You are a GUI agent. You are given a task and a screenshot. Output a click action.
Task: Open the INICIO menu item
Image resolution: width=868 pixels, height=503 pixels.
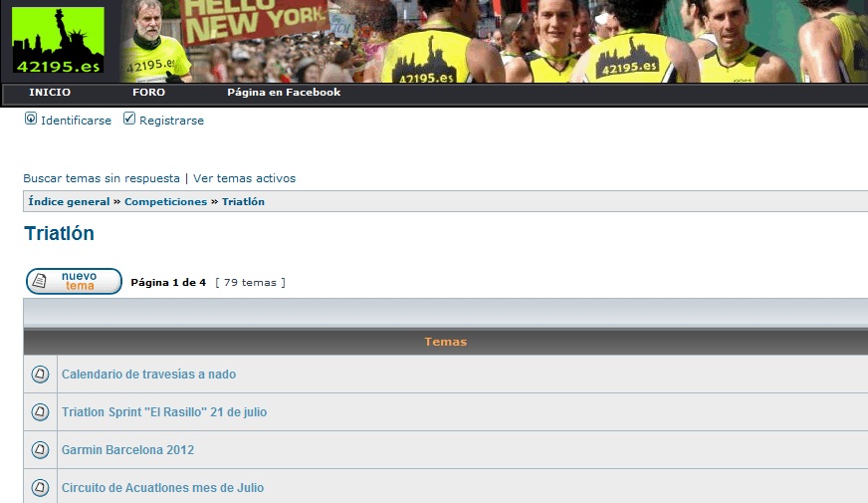click(50, 93)
